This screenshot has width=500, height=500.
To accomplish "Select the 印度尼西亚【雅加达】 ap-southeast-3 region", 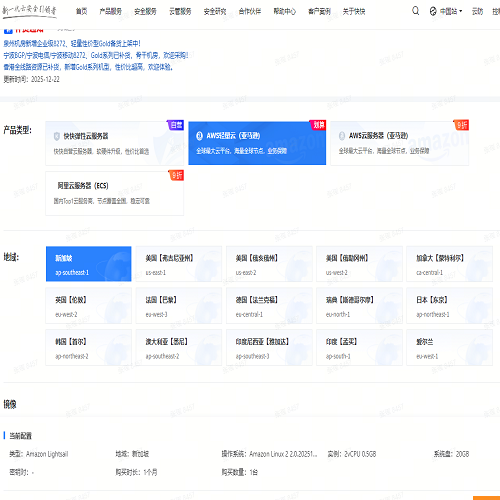I will click(269, 348).
